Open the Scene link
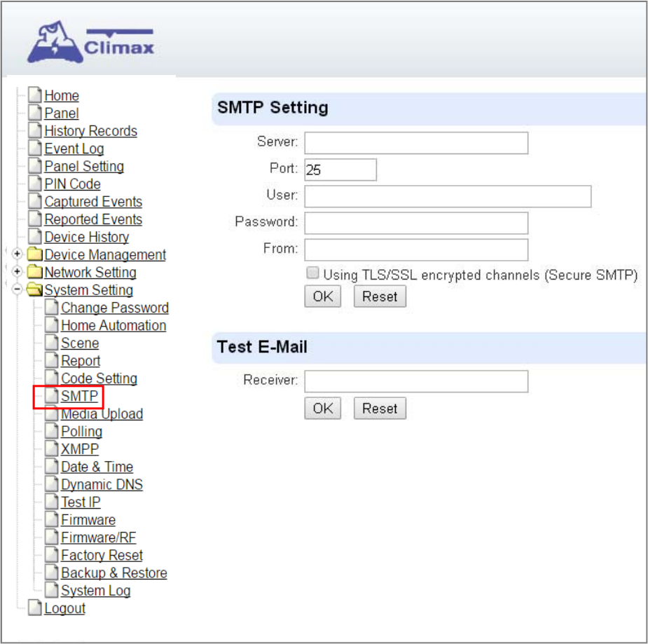 [x=80, y=343]
